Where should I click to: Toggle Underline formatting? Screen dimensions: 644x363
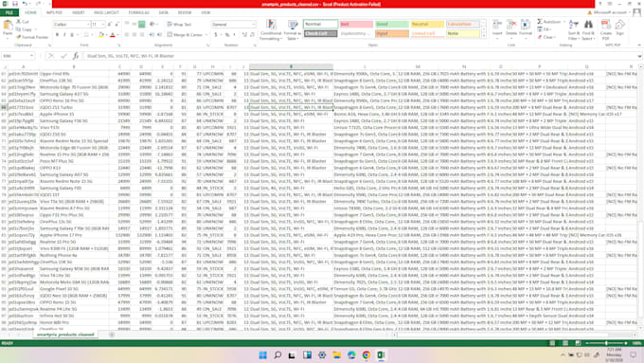72,35
